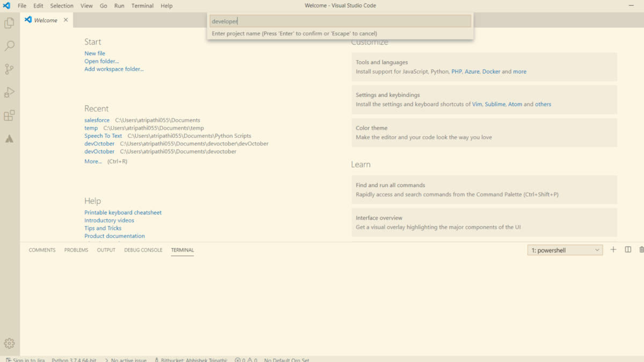644x362 pixels.
Task: Open the Search view icon
Action: (x=9, y=46)
